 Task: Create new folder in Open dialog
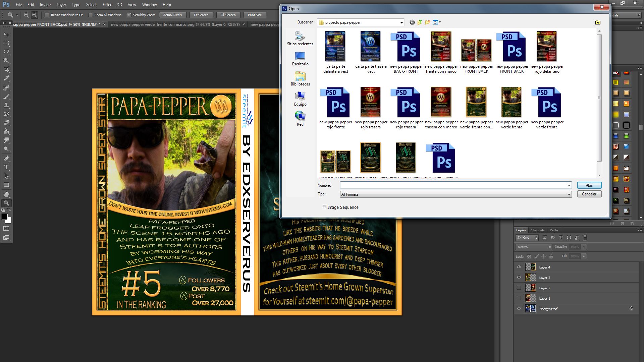[427, 22]
